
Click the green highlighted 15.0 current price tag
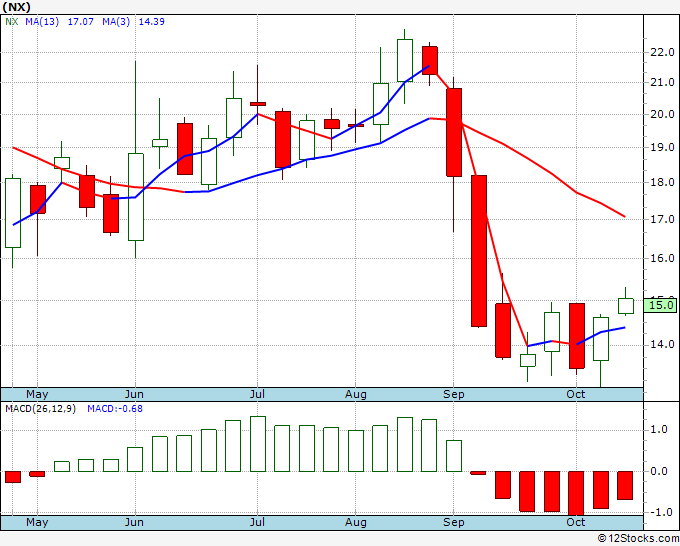pos(661,305)
